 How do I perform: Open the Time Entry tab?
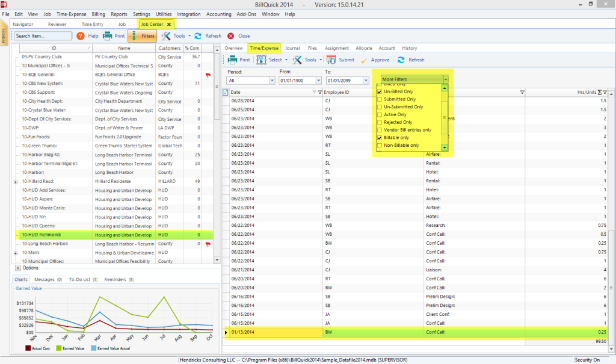pos(93,25)
